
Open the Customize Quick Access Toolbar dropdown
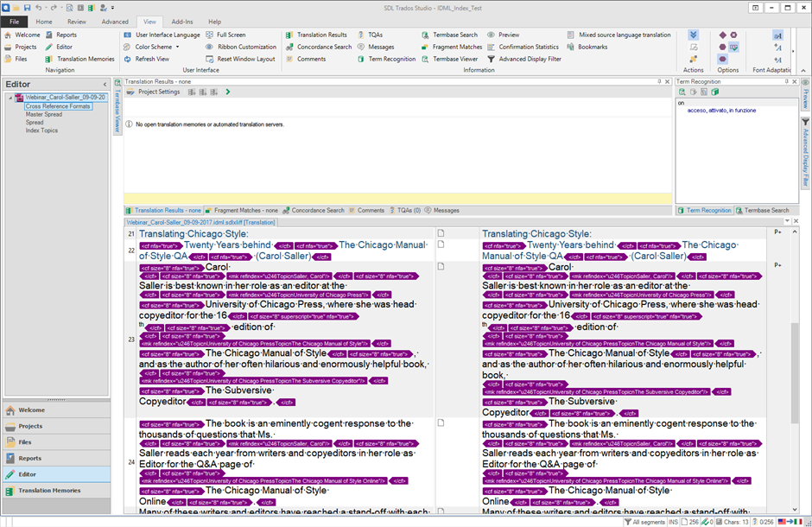pyautogui.click(x=113, y=8)
